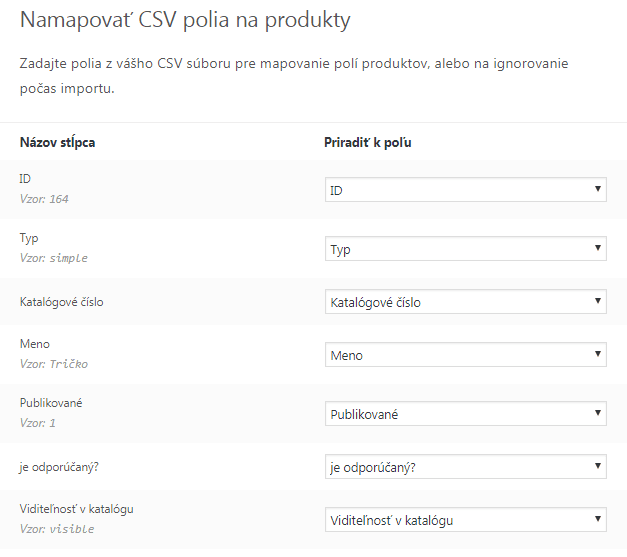
Task: Click the je odporúčaný? column label
Action: point(59,466)
